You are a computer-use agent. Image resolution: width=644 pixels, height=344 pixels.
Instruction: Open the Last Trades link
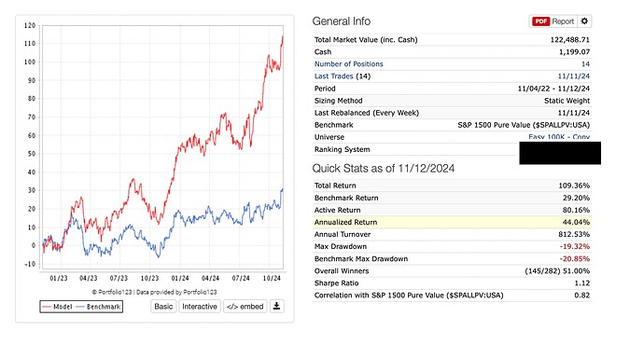pyautogui.click(x=333, y=76)
